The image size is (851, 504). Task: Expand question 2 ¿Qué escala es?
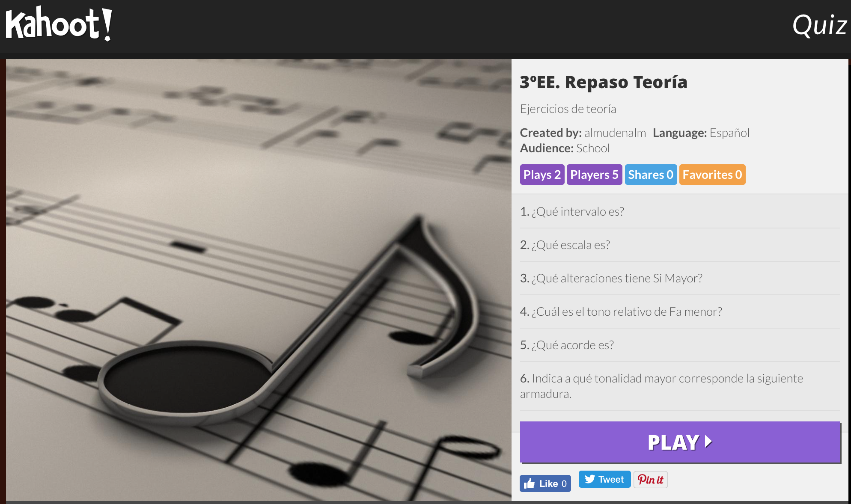[x=680, y=245]
